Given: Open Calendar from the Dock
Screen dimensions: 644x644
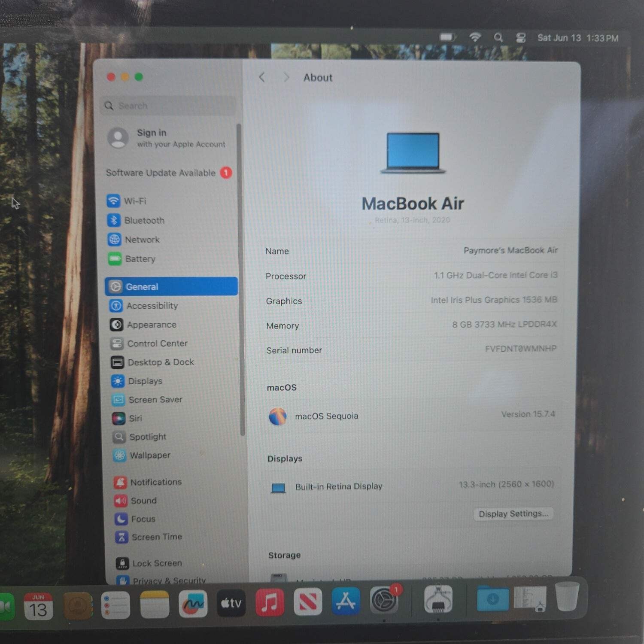Looking at the screenshot, I should [38, 606].
